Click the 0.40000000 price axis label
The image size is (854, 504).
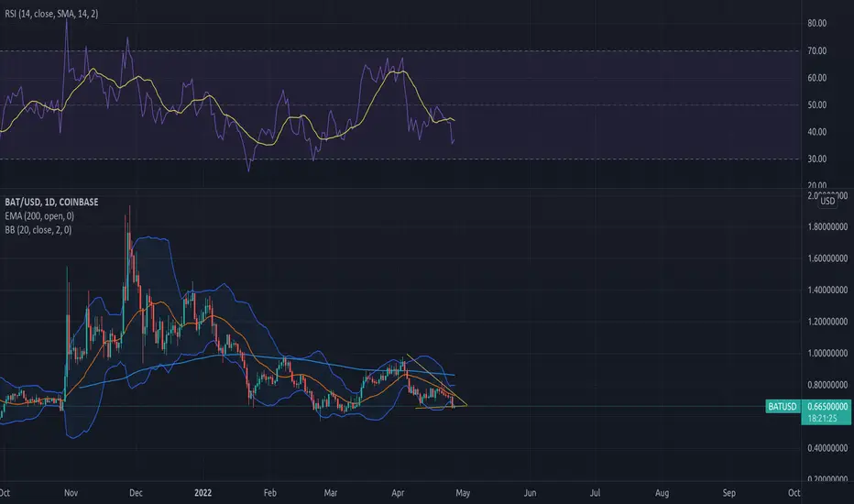tap(827, 448)
